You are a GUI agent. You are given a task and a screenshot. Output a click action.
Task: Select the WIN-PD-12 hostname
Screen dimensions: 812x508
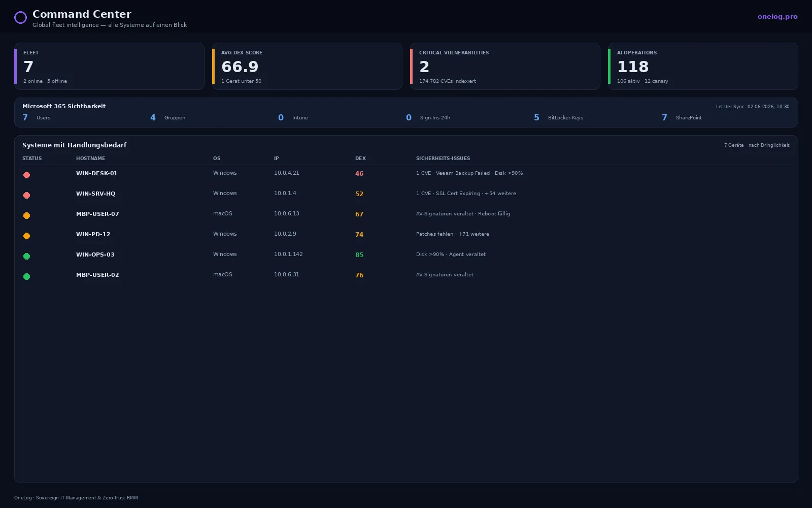(x=93, y=234)
